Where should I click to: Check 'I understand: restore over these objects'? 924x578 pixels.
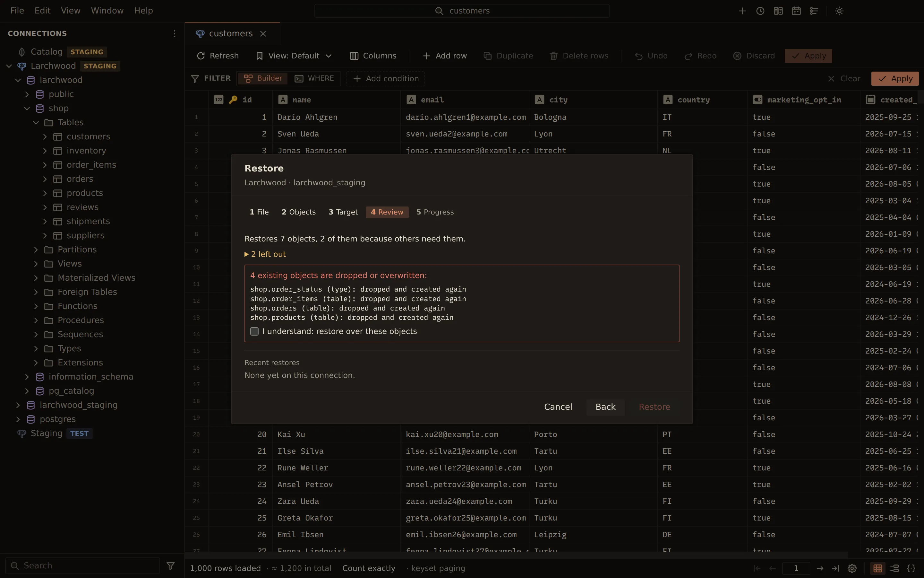point(254,331)
